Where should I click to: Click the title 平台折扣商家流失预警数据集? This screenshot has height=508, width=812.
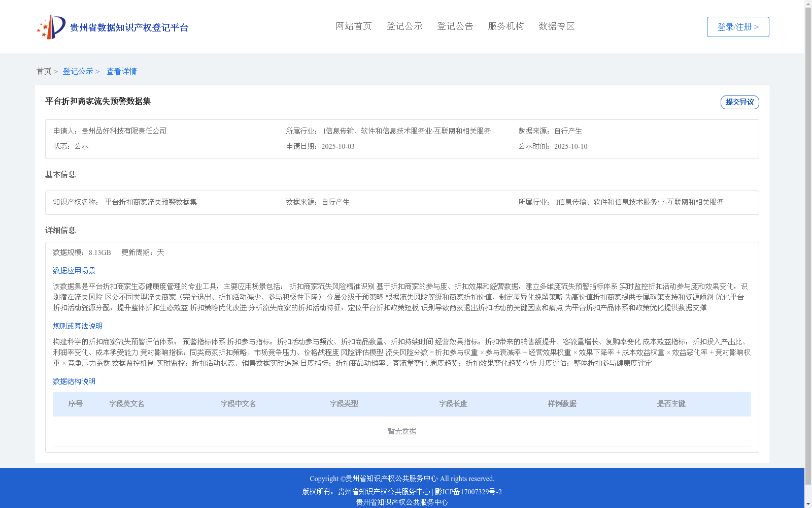(98, 101)
